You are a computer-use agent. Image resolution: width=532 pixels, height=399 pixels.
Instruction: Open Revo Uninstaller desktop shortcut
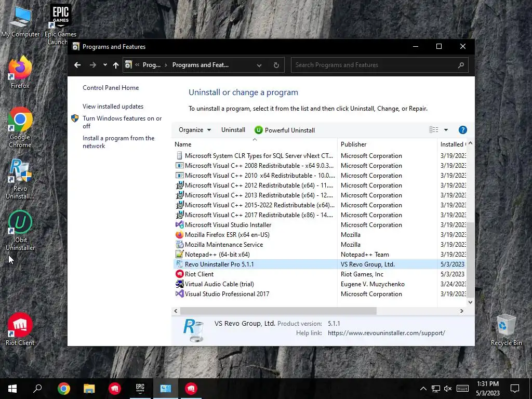[20, 179]
